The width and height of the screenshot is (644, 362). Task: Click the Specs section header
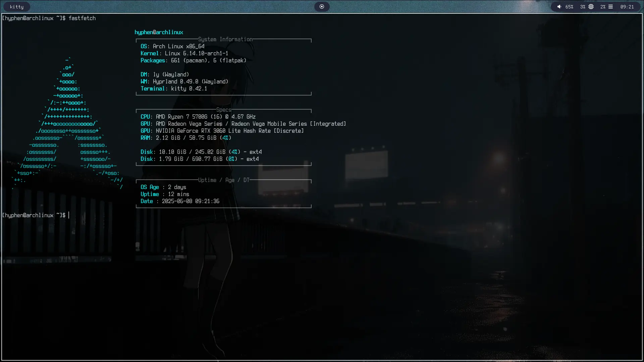[x=224, y=110]
